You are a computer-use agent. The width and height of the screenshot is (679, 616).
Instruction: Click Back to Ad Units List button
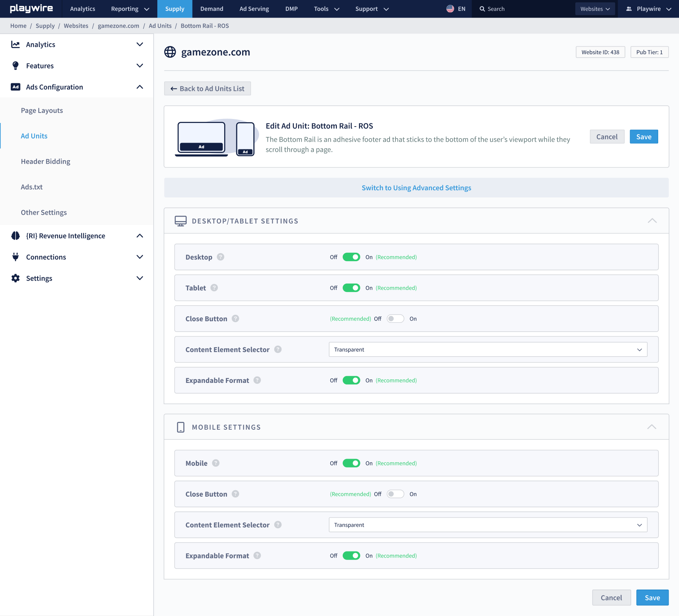click(x=207, y=89)
